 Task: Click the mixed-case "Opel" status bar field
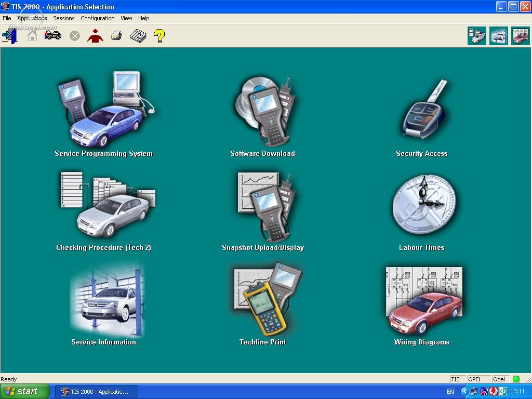[500, 379]
